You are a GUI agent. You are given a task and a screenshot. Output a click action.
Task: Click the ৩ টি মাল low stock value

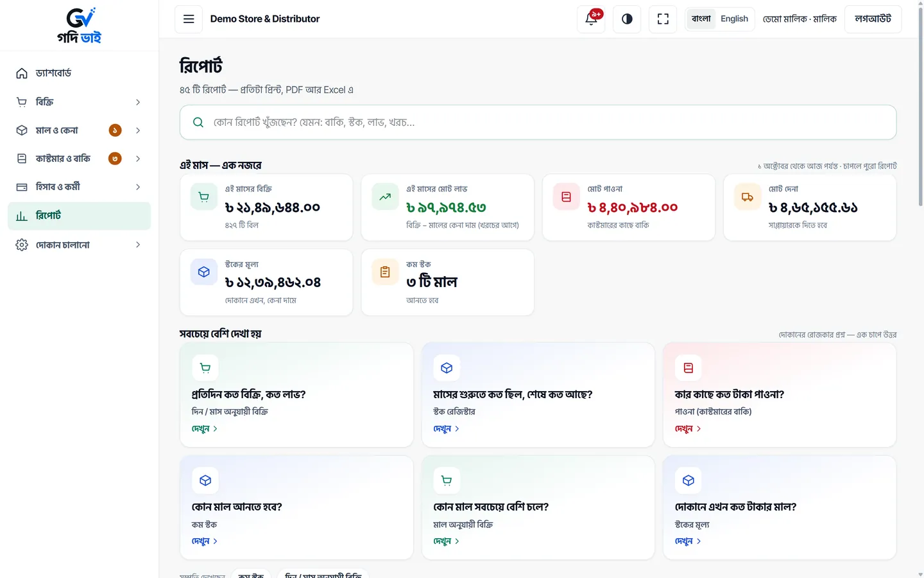pos(432,282)
